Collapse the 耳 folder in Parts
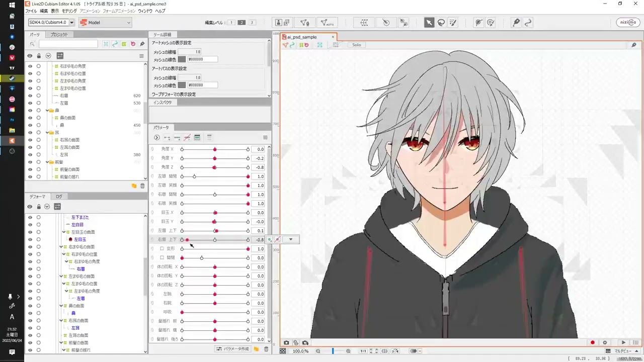The height and width of the screenshot is (362, 644). [47, 133]
